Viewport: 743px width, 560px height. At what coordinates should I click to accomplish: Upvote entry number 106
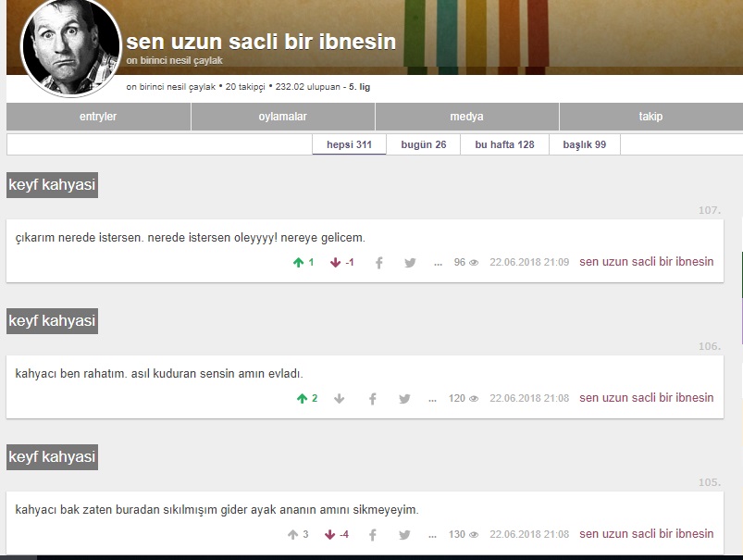302,399
